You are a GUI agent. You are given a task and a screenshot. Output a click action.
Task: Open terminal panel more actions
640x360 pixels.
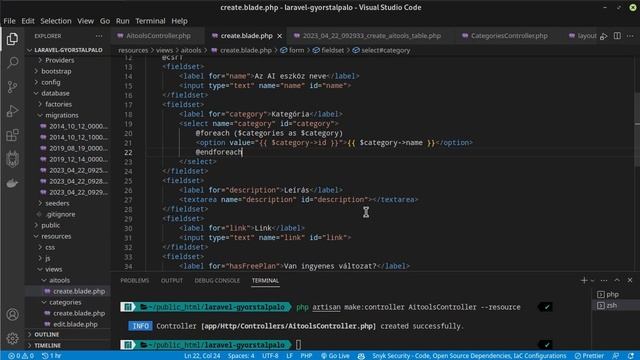click(x=604, y=280)
